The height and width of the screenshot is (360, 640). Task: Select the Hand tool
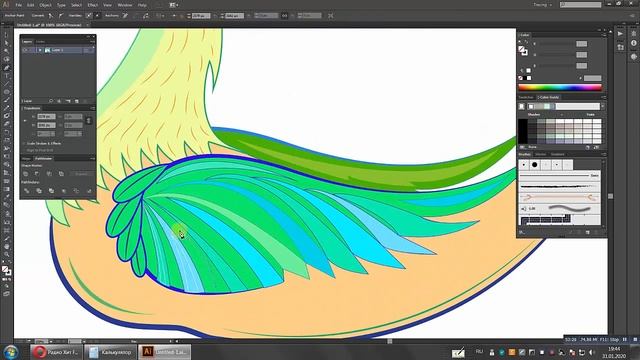[6, 247]
